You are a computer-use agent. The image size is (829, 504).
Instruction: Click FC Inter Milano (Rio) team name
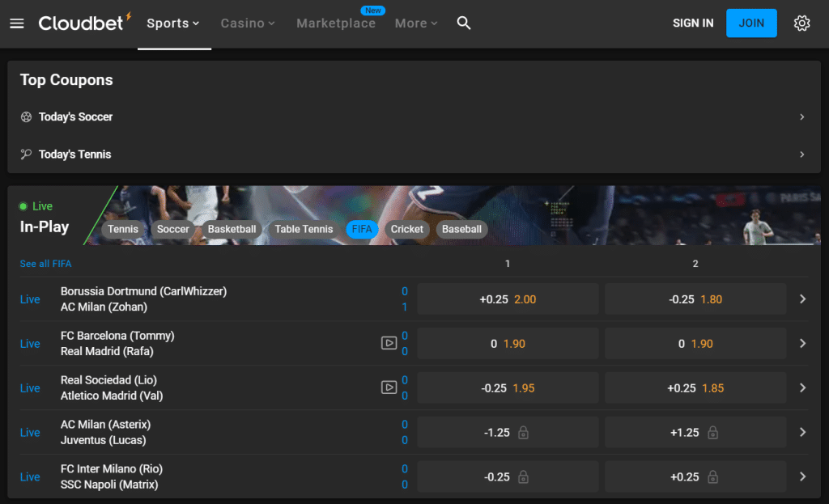pos(112,468)
